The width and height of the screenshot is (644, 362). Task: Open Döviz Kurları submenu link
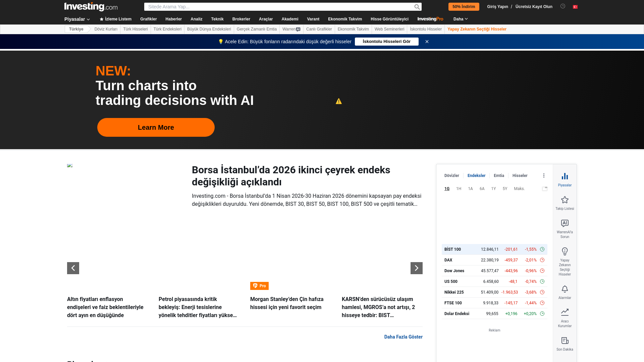106,29
